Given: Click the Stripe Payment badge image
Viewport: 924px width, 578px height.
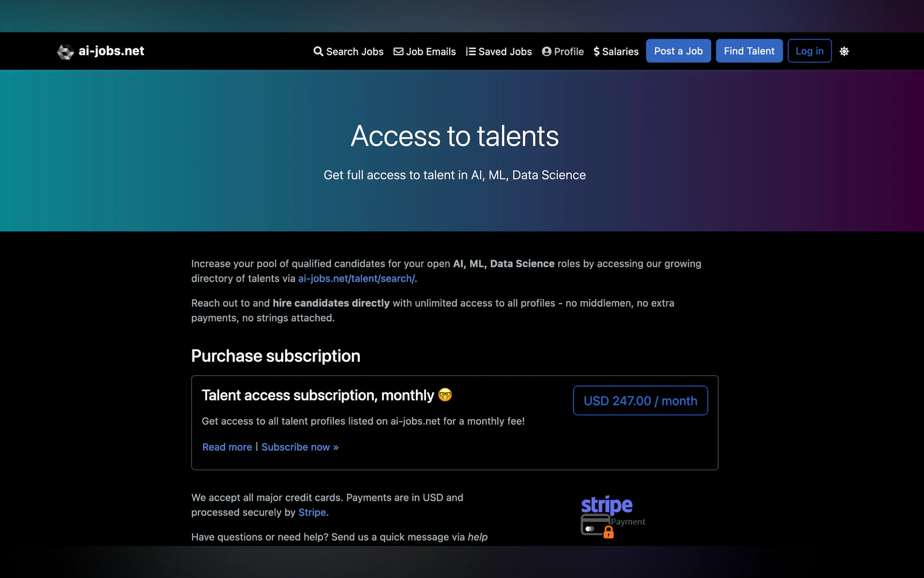Looking at the screenshot, I should (x=612, y=517).
